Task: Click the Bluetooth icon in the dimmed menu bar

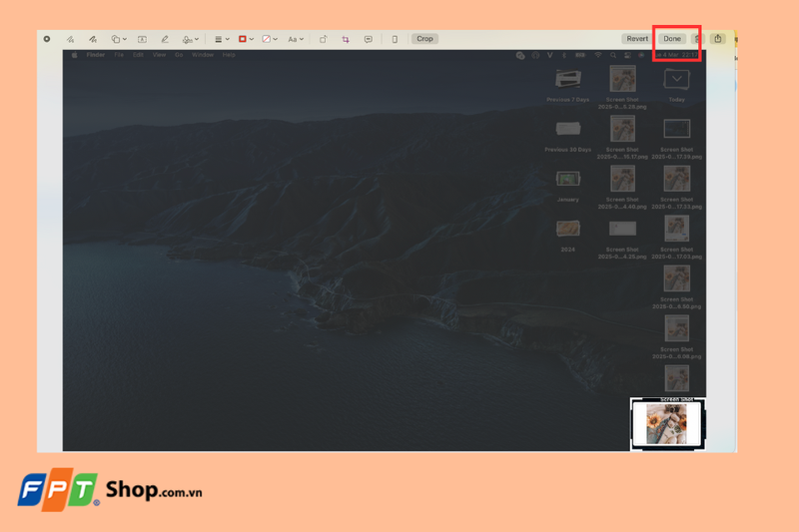Action: tap(564, 55)
